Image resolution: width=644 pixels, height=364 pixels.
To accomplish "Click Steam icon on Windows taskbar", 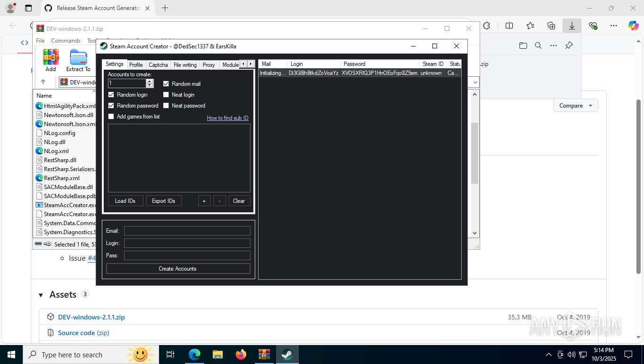I will point(287,355).
